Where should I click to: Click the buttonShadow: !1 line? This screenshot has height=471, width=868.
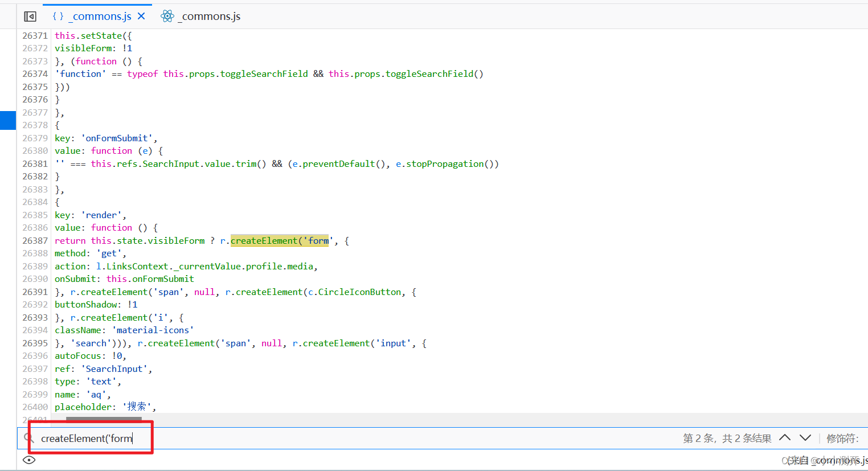[x=96, y=304]
